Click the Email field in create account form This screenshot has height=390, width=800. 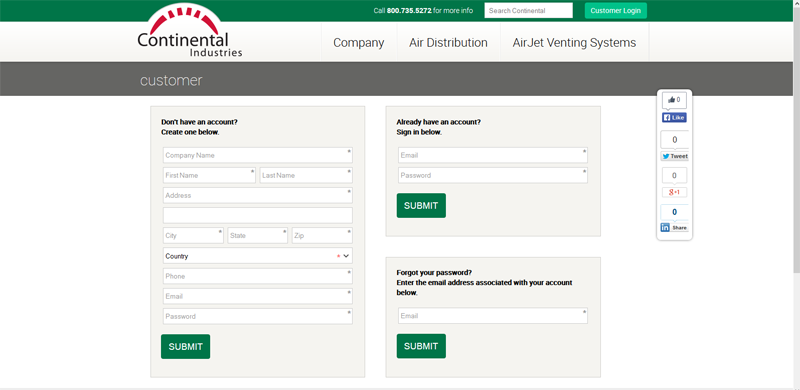258,296
